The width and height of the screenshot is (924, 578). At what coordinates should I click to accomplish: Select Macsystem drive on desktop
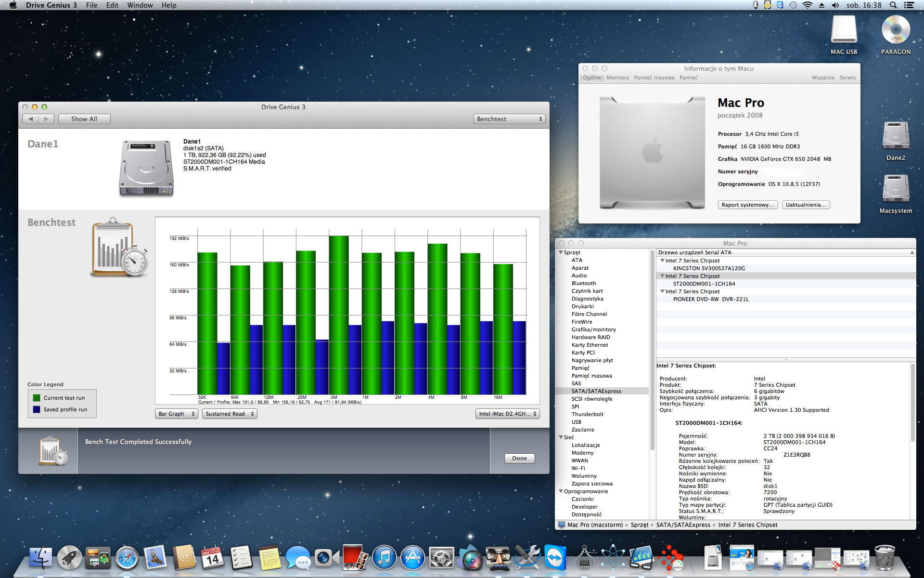pos(896,194)
